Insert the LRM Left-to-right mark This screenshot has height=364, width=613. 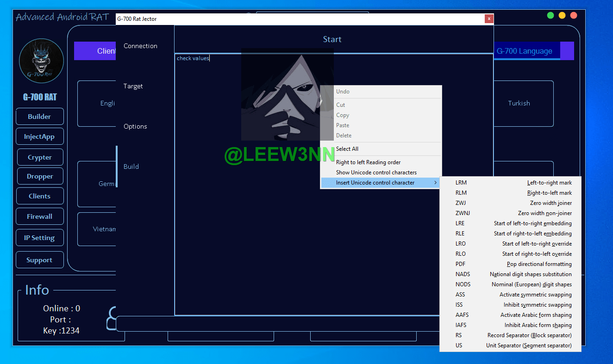pos(510,183)
